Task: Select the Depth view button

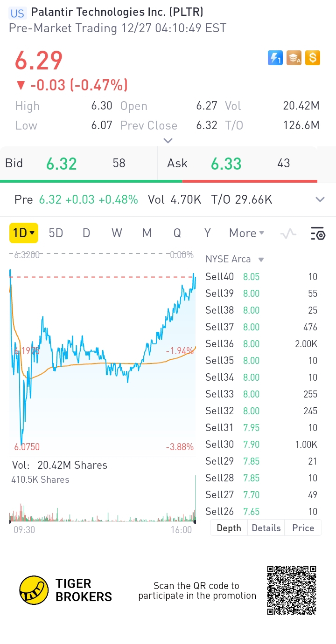Action: pyautogui.click(x=229, y=528)
